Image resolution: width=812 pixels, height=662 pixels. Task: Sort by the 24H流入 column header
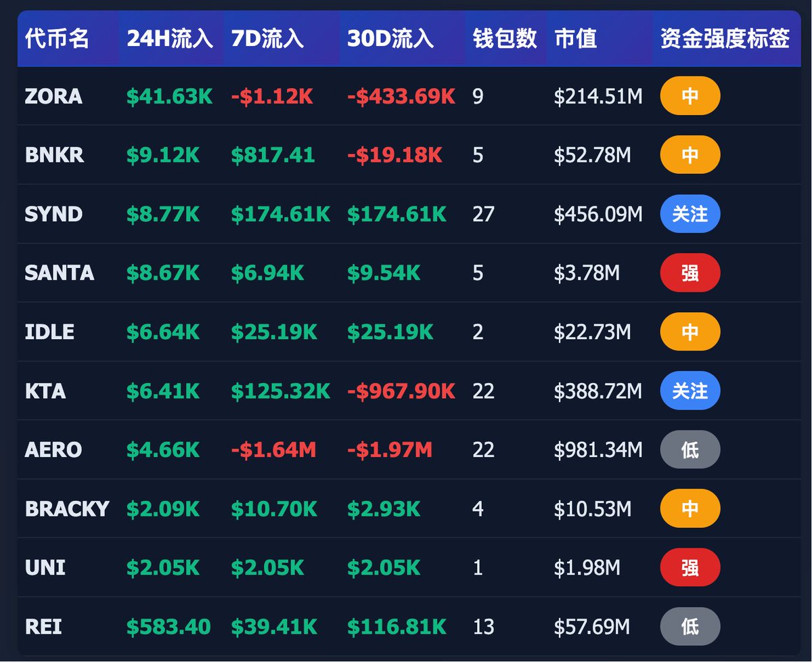(170, 39)
